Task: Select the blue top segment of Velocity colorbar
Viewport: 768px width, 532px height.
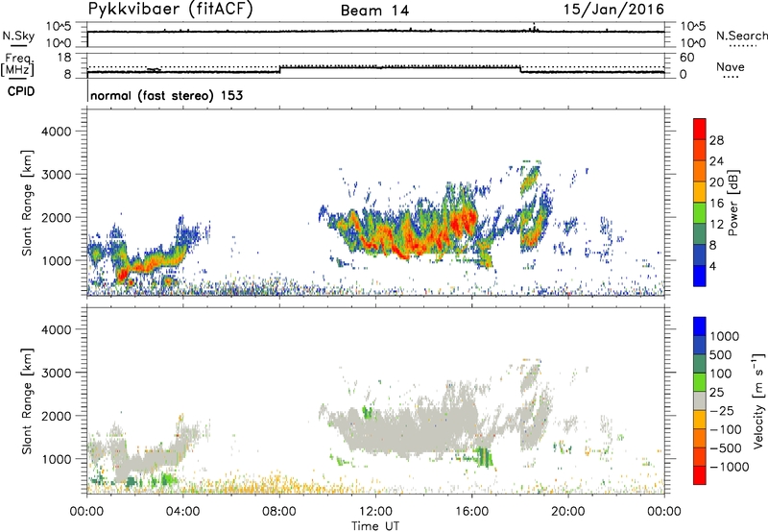Action: click(x=700, y=326)
